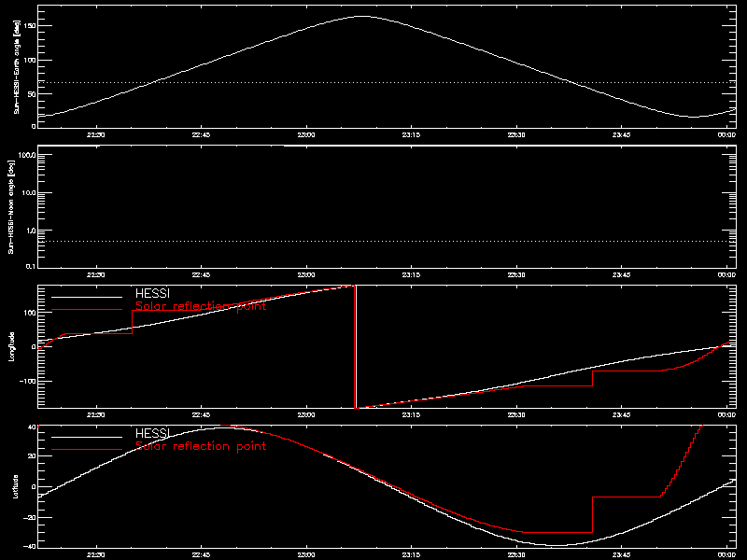
Task: Click red legend line in Latitude plot
Action: pyautogui.click(x=87, y=450)
